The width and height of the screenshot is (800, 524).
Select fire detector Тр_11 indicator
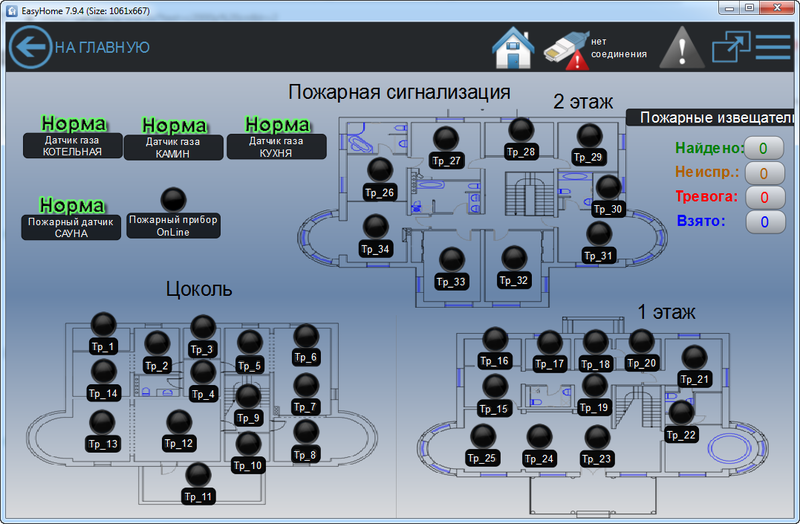(x=199, y=476)
